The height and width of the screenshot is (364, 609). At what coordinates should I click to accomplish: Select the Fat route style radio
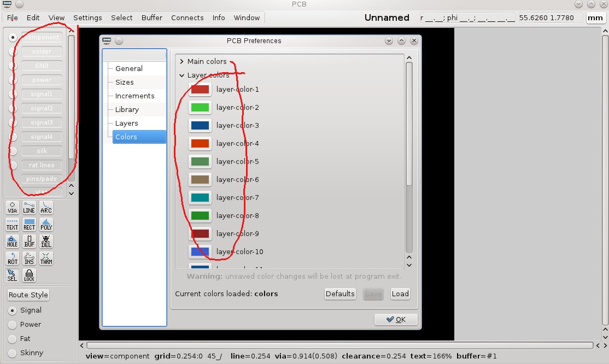(x=12, y=338)
